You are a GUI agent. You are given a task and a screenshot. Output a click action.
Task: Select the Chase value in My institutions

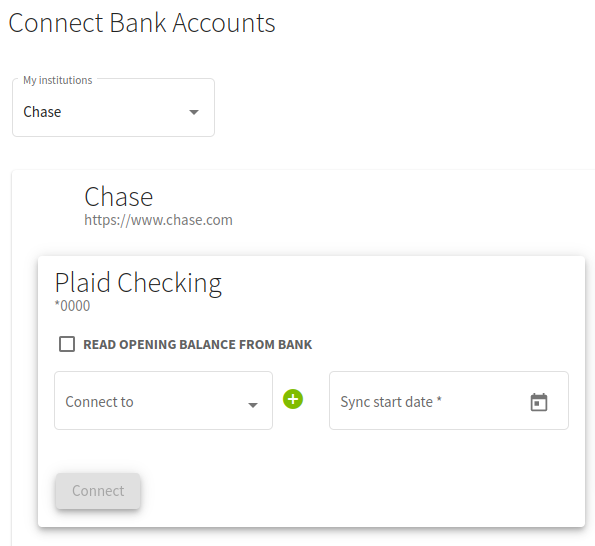tap(42, 112)
